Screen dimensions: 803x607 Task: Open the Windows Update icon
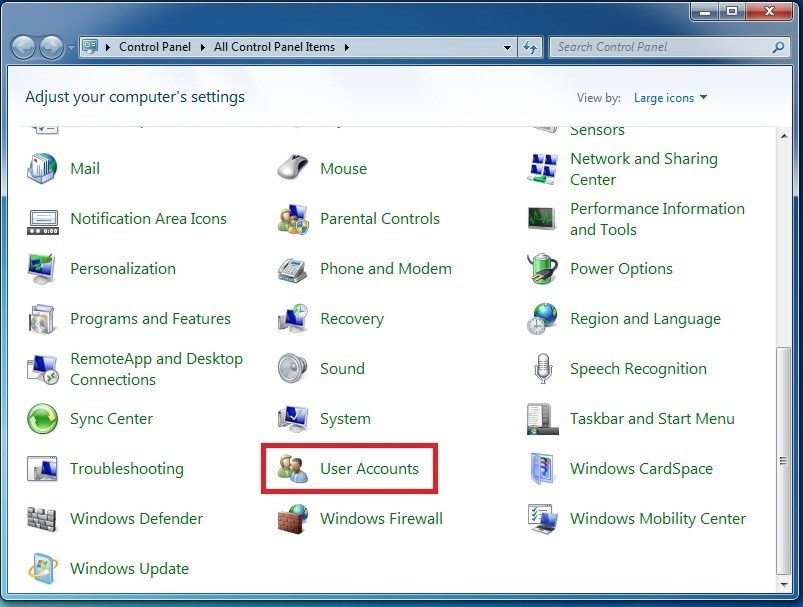(x=43, y=568)
